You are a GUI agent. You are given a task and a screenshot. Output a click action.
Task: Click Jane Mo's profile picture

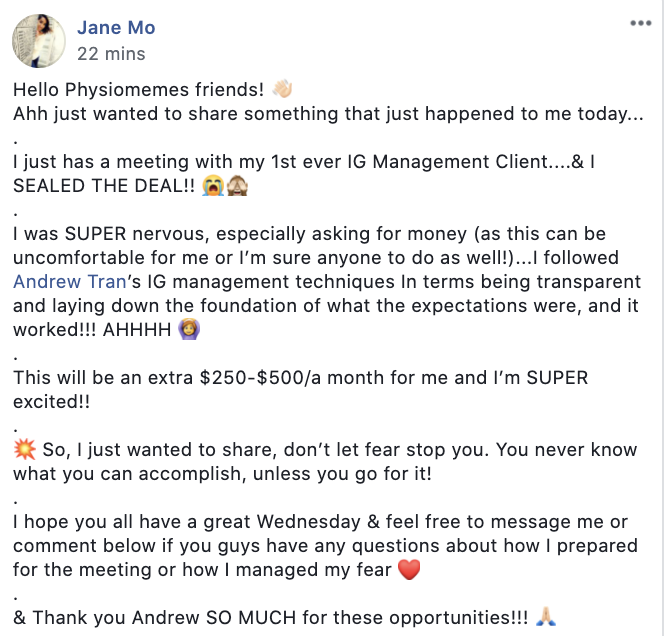[x=38, y=39]
